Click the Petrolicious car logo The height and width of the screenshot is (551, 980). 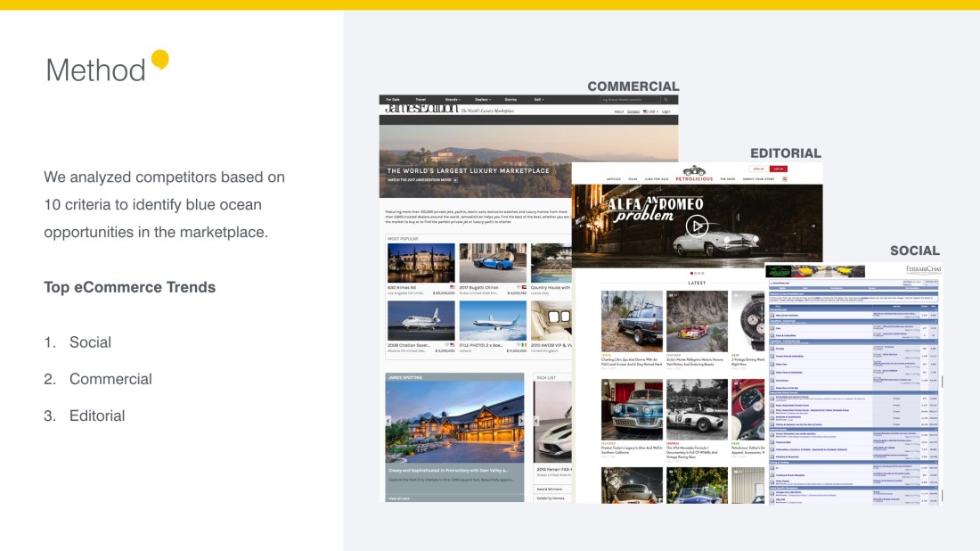[x=694, y=170]
